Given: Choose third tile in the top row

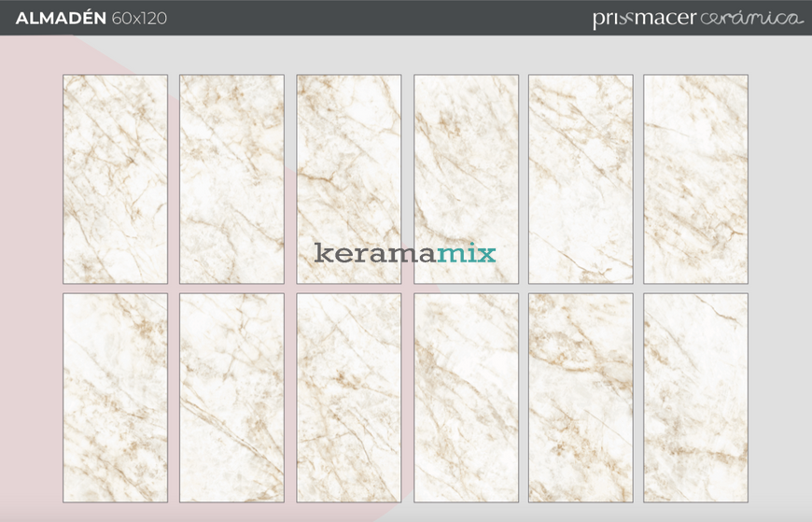Looking at the screenshot, I should [x=349, y=179].
